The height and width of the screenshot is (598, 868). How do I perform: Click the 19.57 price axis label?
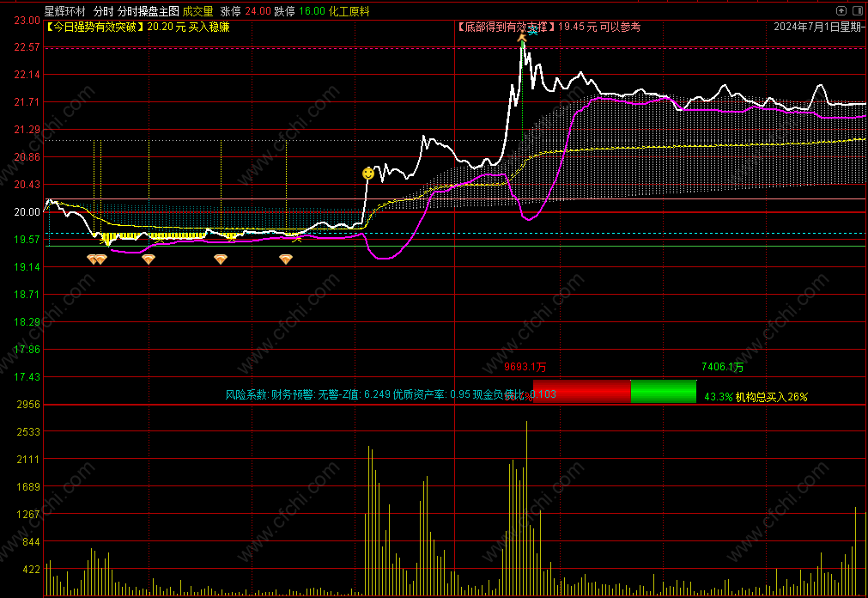[x=27, y=240]
